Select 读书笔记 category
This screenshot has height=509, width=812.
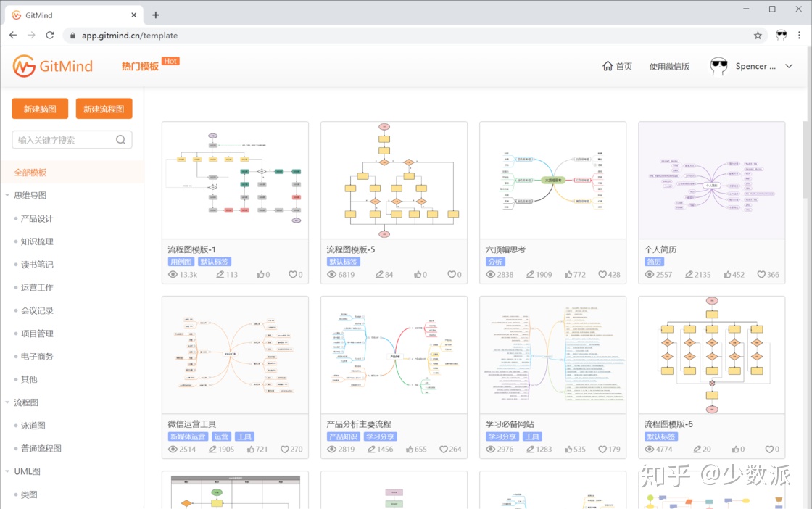[37, 265]
